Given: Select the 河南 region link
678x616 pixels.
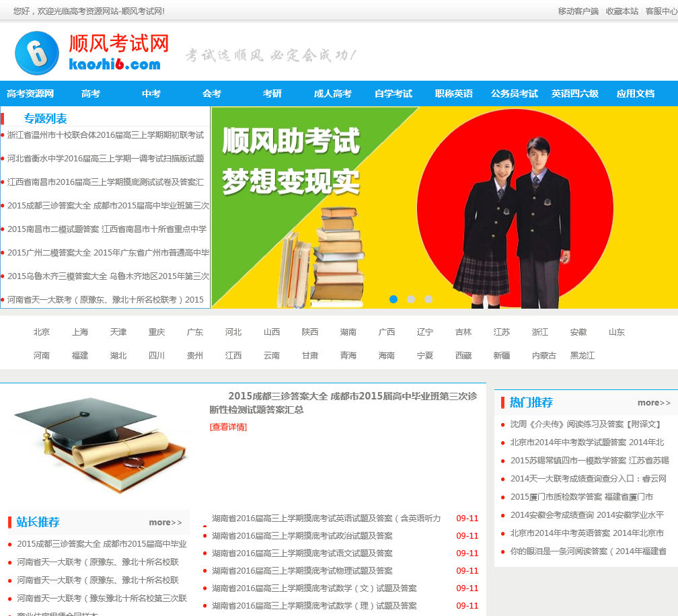Looking at the screenshot, I should click(42, 355).
